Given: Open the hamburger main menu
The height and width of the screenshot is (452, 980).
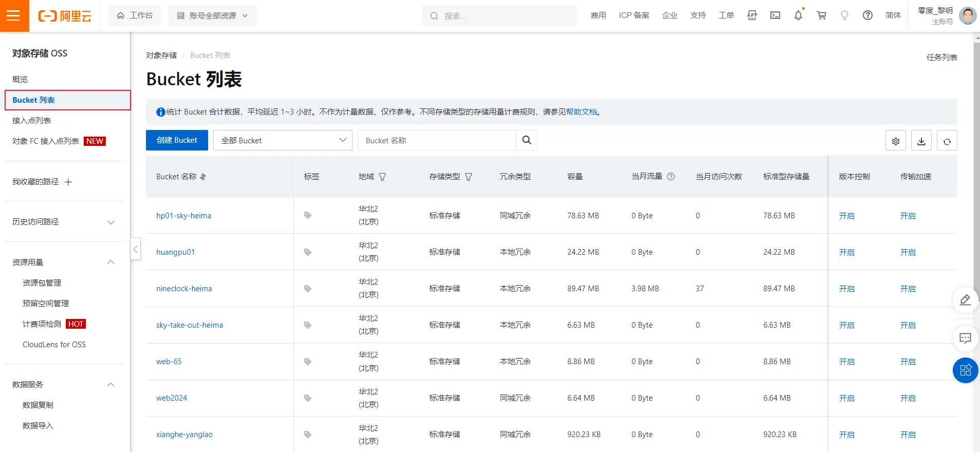Looking at the screenshot, I should 14,16.
